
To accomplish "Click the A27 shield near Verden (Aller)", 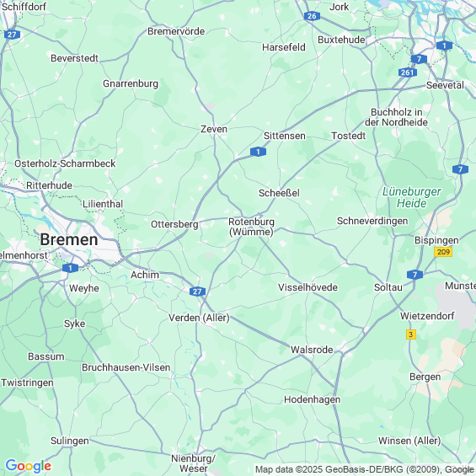I will pos(197,291).
